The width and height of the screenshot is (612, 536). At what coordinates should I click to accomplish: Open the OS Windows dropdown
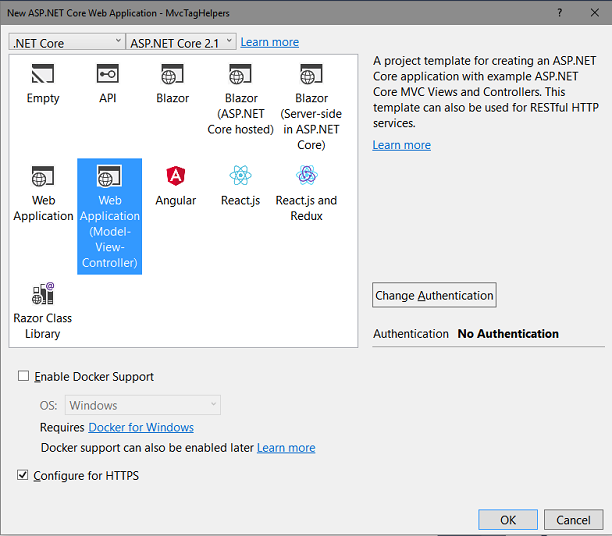point(142,405)
